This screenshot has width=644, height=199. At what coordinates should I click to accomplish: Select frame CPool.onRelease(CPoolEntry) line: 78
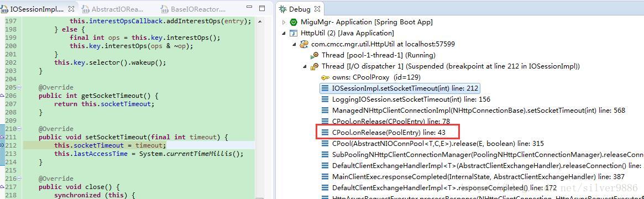point(391,122)
